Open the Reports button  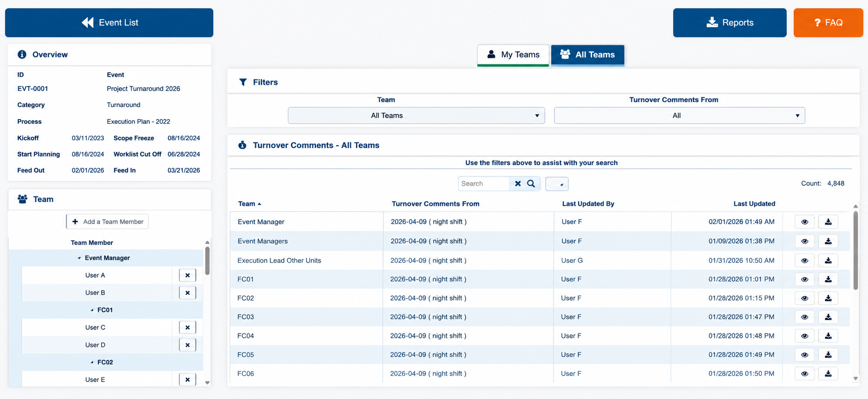[730, 23]
